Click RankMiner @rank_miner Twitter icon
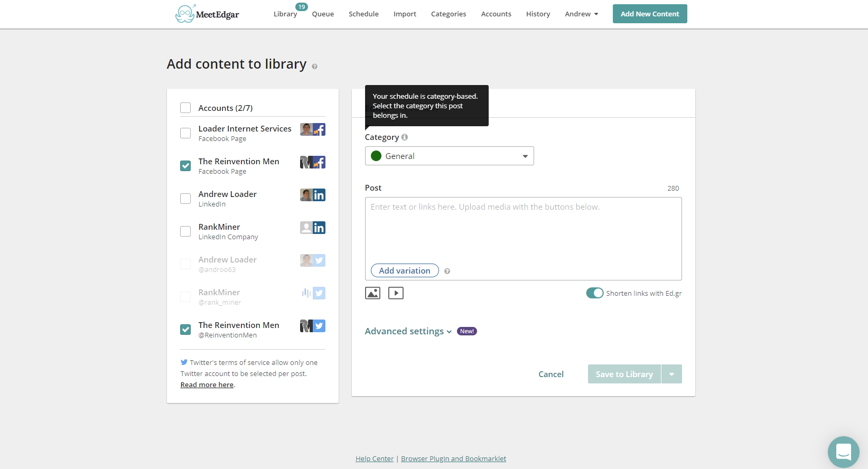The height and width of the screenshot is (469, 868). tap(313, 293)
